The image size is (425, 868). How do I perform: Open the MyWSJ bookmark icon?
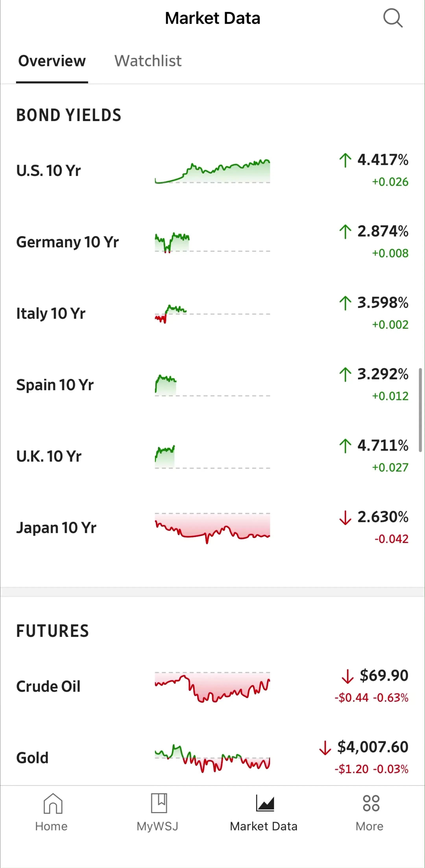click(x=159, y=803)
